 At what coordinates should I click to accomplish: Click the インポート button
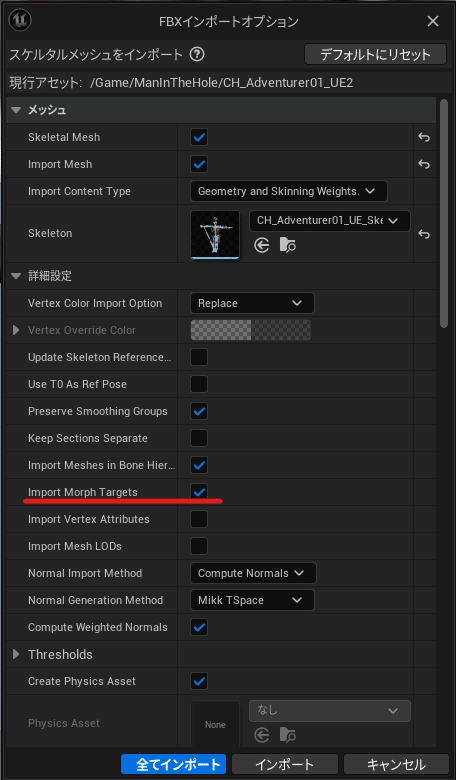(x=284, y=764)
